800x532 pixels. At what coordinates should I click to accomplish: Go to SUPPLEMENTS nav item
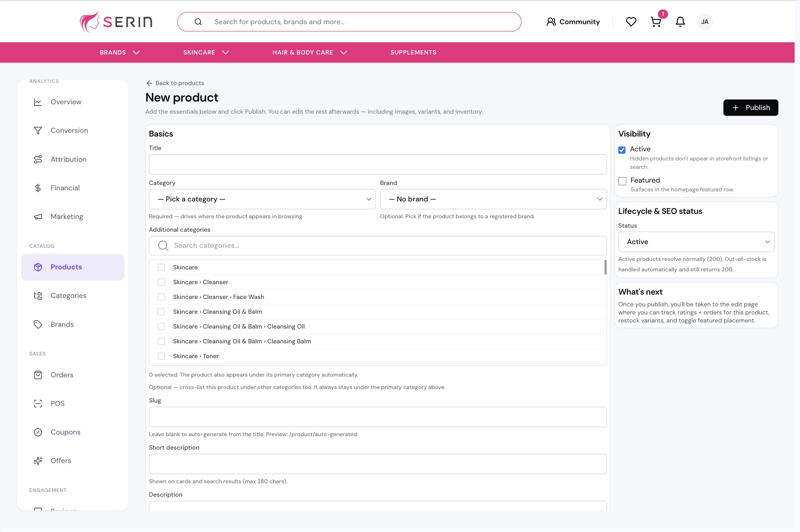tap(413, 52)
